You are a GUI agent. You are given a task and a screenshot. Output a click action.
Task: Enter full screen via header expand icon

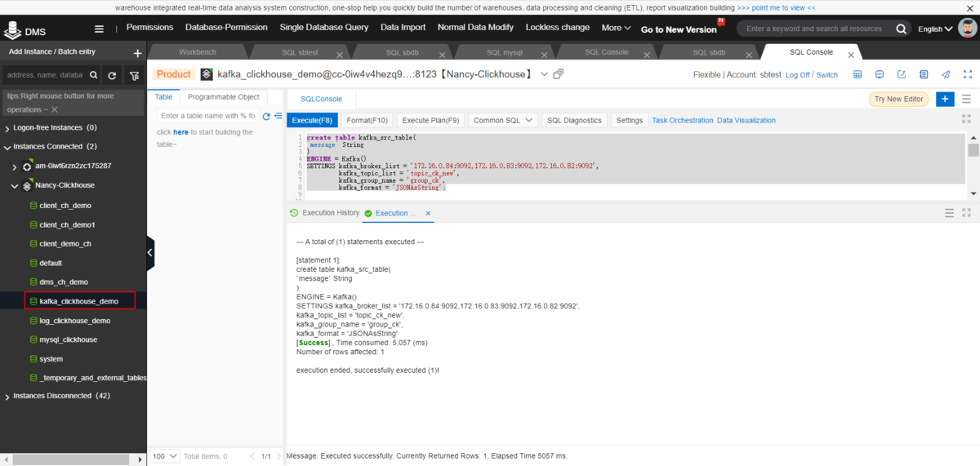967,74
